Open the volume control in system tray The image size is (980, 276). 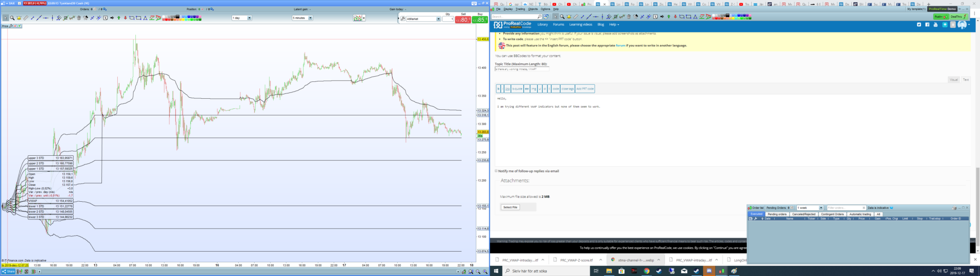click(939, 271)
